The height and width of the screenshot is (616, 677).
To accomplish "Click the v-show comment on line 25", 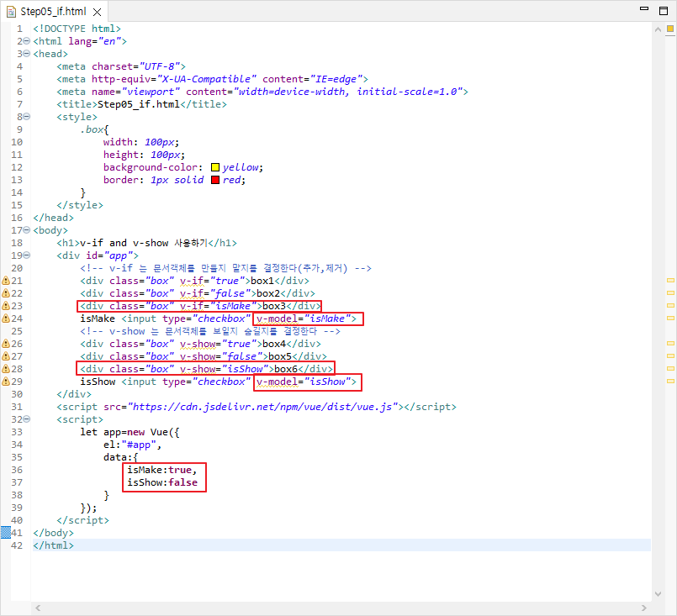I will tap(210, 331).
